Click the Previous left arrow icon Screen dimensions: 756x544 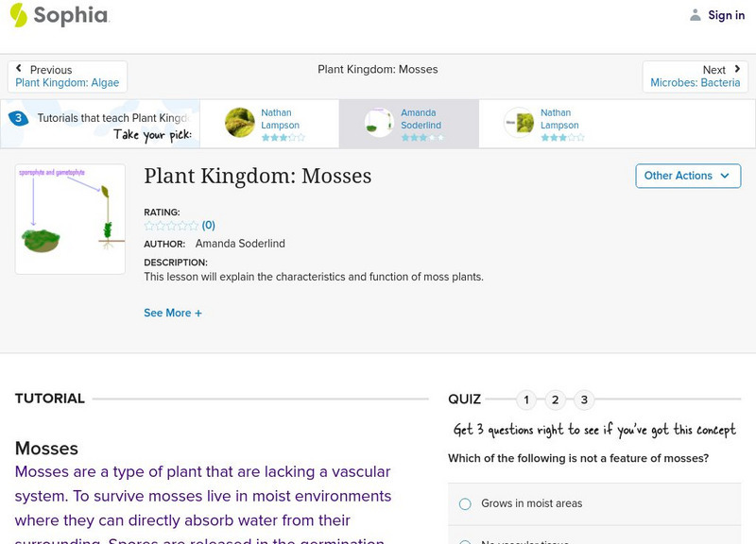coord(20,70)
